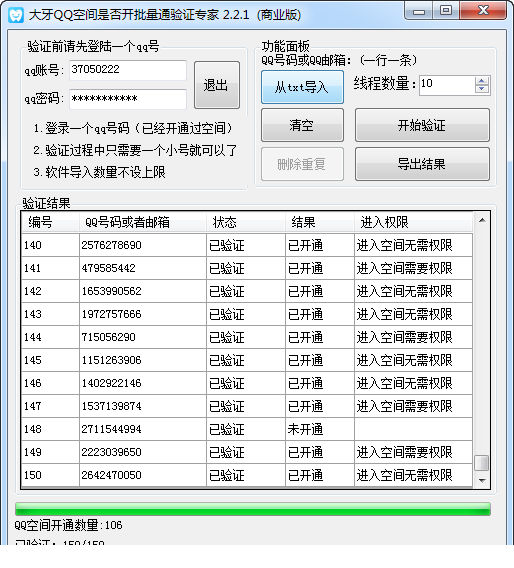Click the 线程数量 number field
Image resolution: width=514 pixels, height=568 pixels.
click(447, 85)
